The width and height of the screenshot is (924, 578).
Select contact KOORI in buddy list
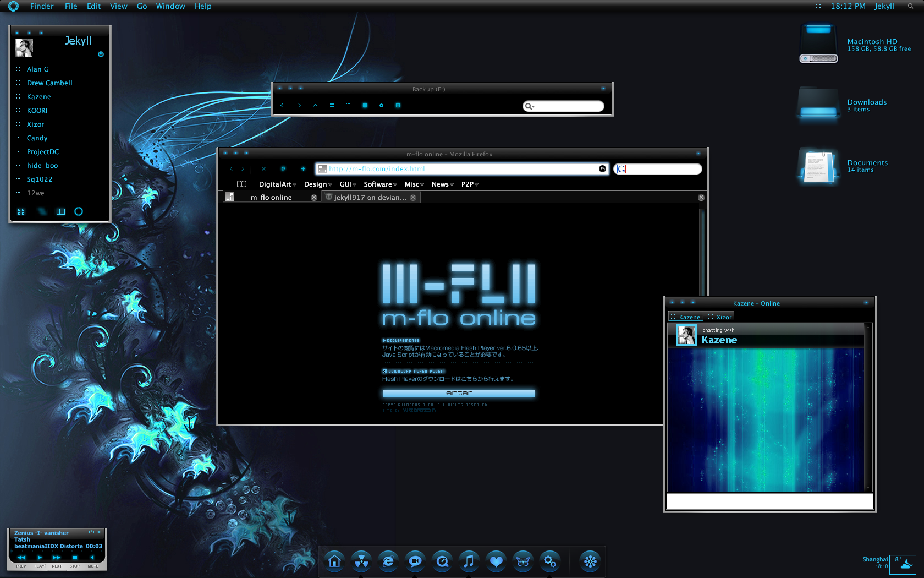37,111
